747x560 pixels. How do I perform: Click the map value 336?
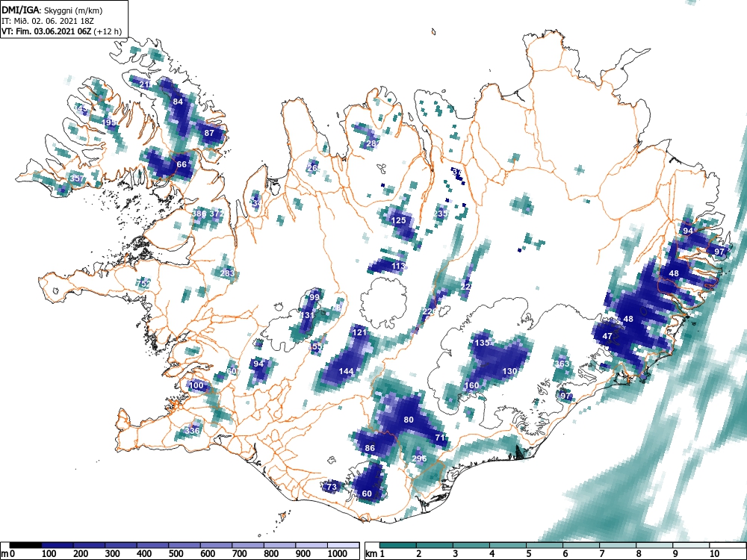(192, 431)
